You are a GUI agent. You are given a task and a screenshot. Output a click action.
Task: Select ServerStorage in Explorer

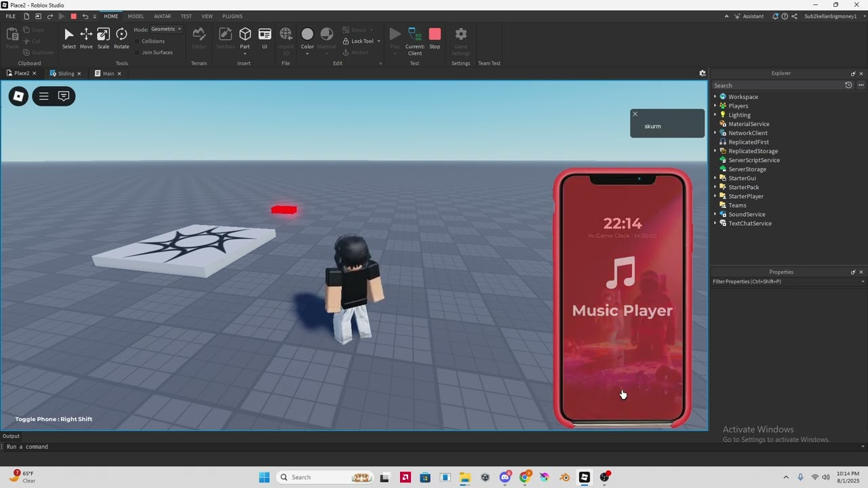(x=747, y=169)
